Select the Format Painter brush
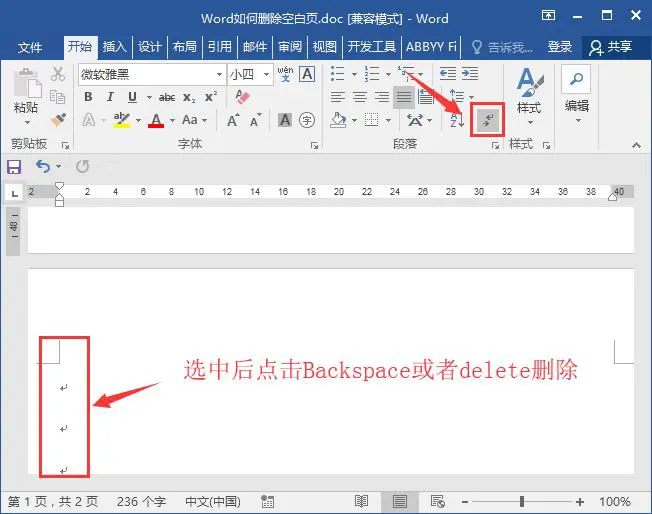 click(x=58, y=119)
